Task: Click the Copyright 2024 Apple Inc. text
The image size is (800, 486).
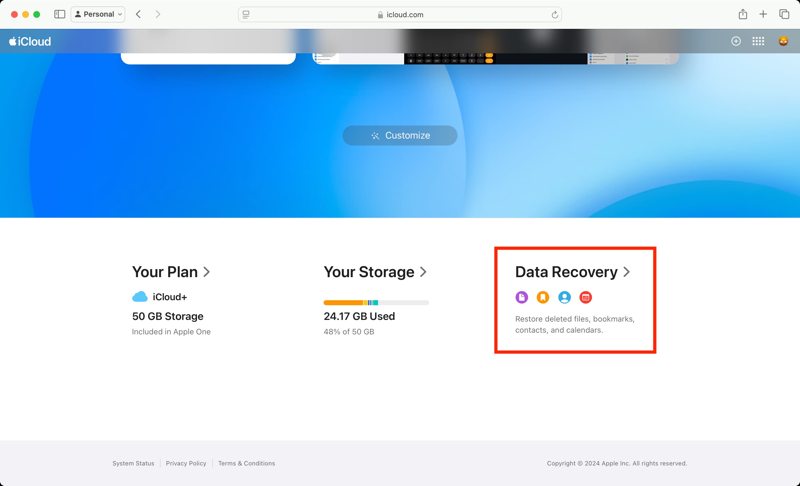Action: coord(617,463)
